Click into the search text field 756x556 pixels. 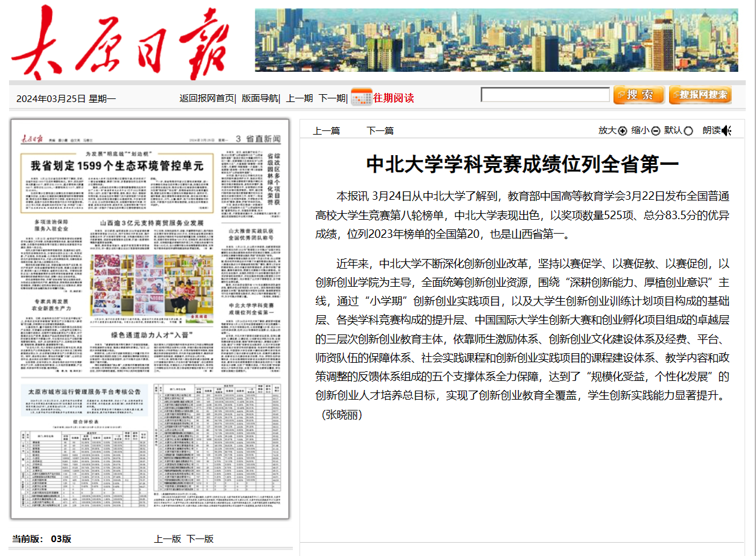tap(545, 95)
